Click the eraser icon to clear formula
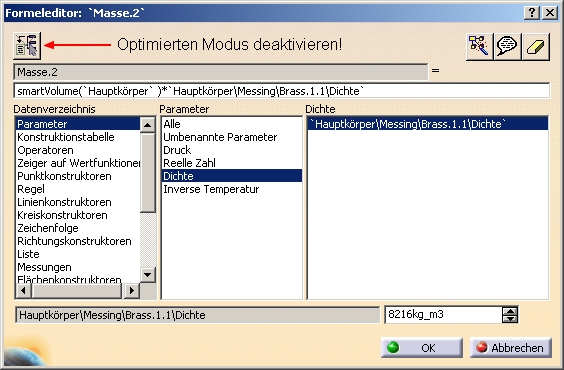Screen dimensions: 564x370 point(536,46)
